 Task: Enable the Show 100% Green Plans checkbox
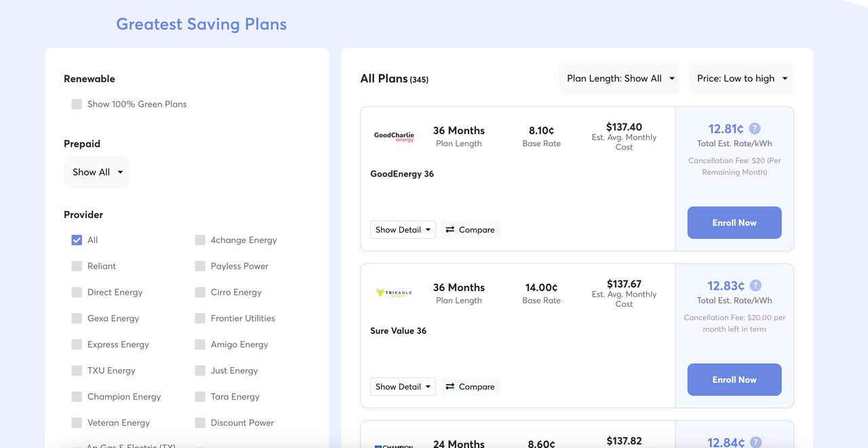click(77, 104)
